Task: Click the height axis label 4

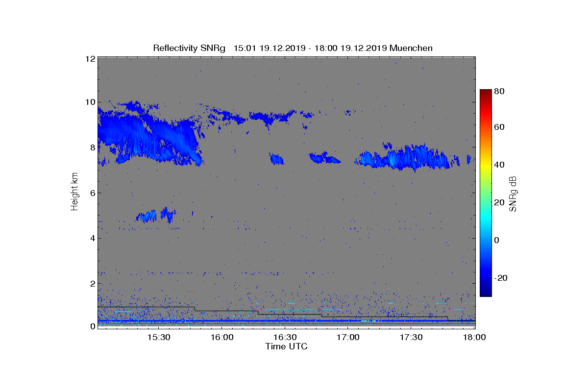Action: click(x=92, y=238)
